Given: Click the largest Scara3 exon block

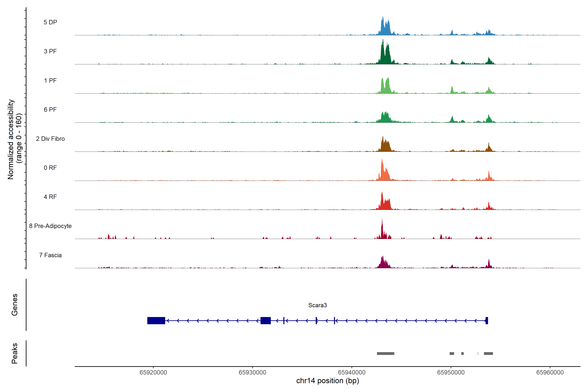Looking at the screenshot, I should point(156,320).
